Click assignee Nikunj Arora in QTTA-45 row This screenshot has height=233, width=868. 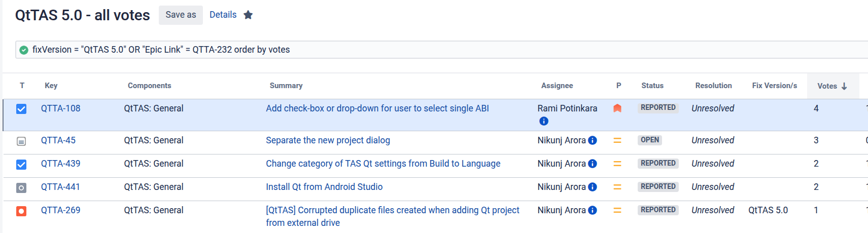pyautogui.click(x=562, y=140)
